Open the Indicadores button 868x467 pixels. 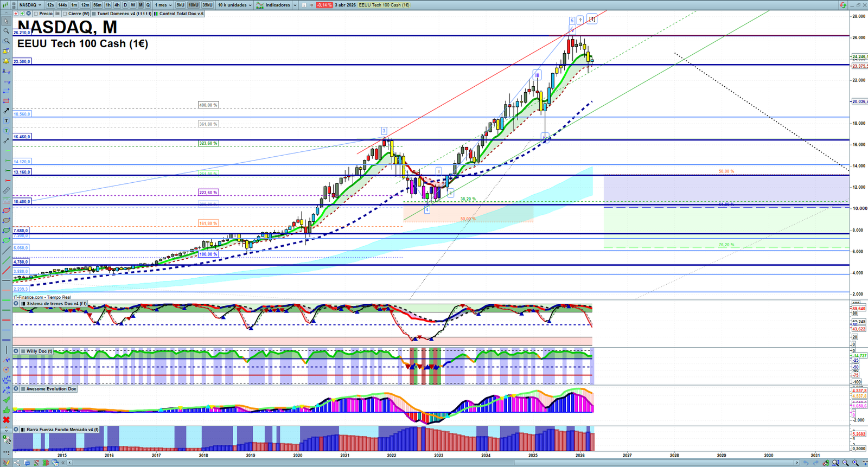pyautogui.click(x=274, y=5)
